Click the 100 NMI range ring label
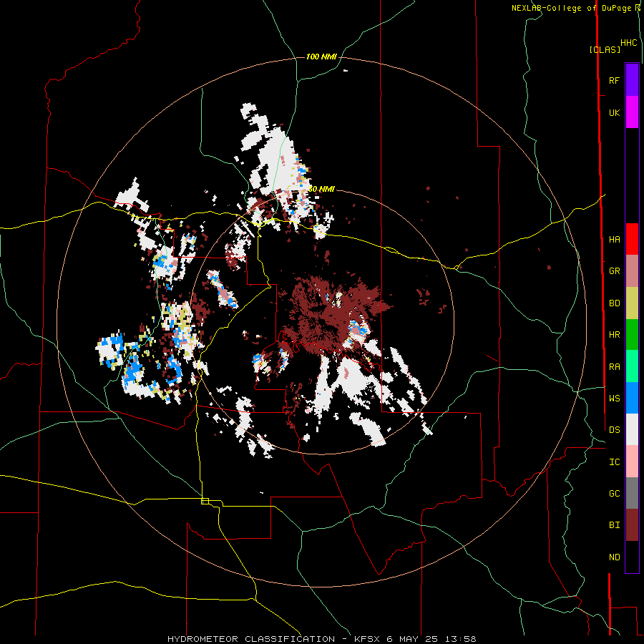644x644 pixels. coord(321,57)
